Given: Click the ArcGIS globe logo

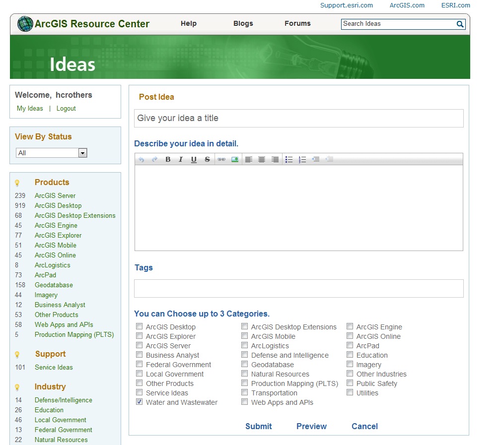Looking at the screenshot, I should click(25, 24).
